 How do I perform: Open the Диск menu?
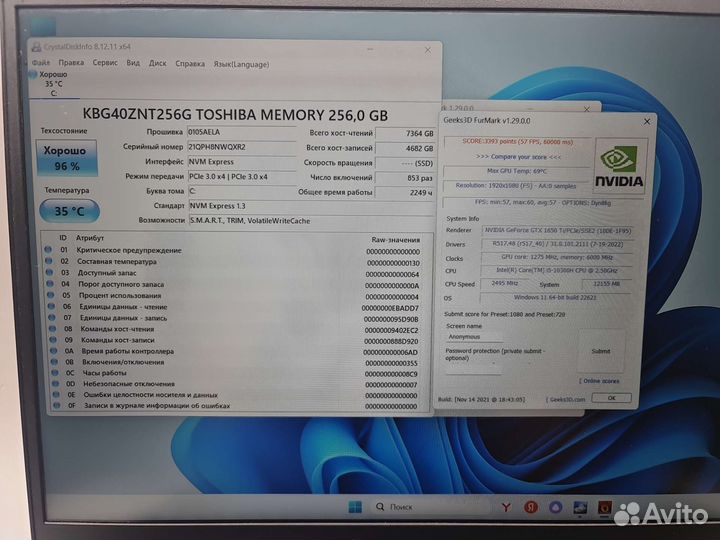click(158, 63)
